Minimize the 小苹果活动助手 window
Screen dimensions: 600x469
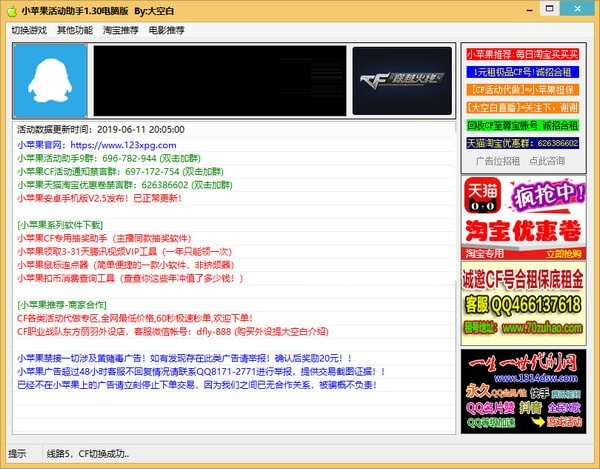(530, 10)
